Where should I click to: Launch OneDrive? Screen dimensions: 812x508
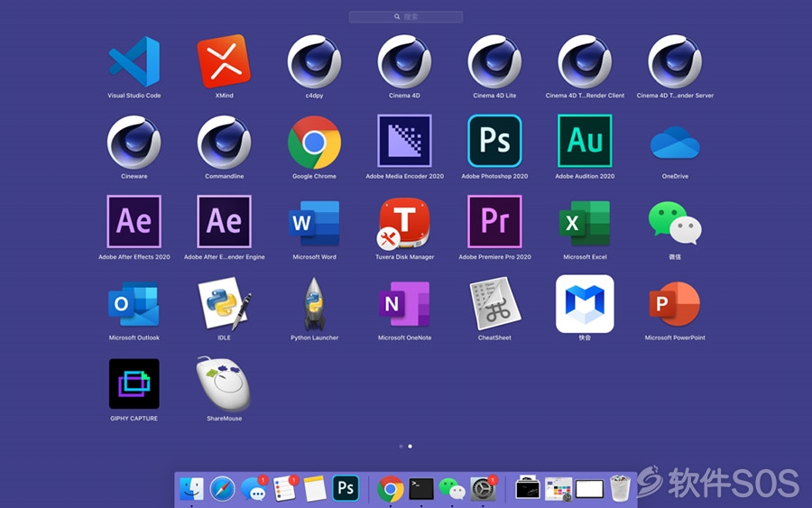(x=675, y=143)
